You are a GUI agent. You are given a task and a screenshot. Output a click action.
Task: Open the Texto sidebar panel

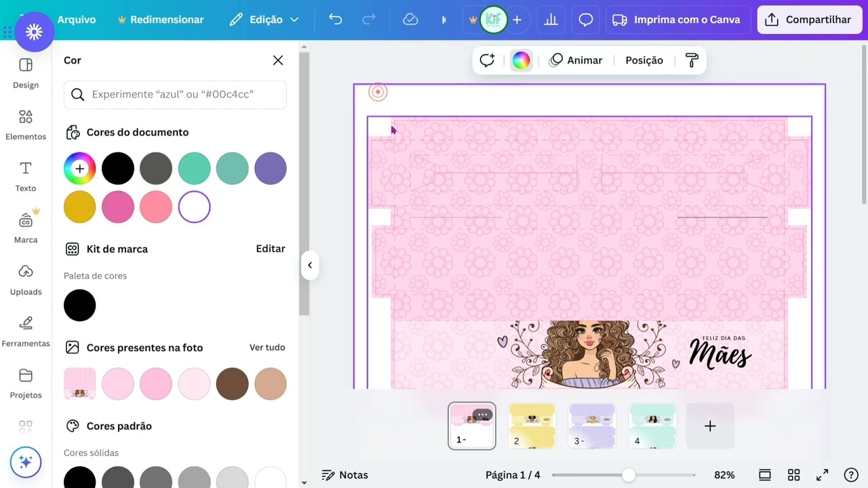[26, 177]
